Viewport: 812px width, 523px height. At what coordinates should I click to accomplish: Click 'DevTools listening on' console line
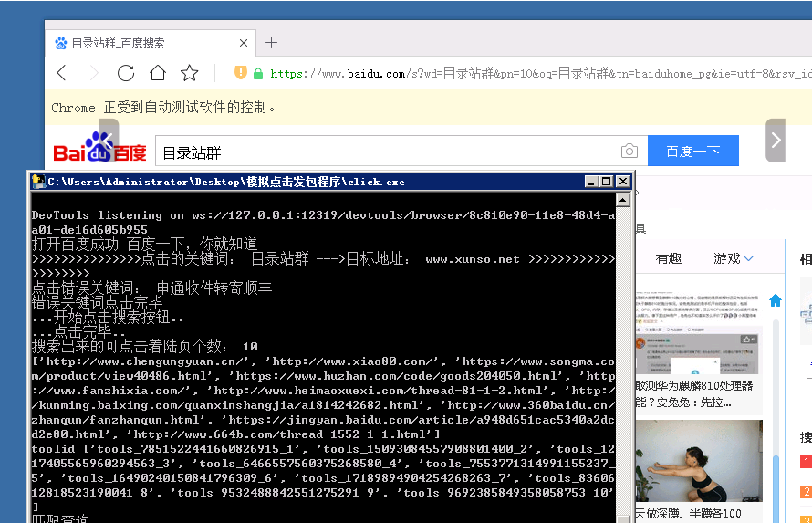click(323, 222)
